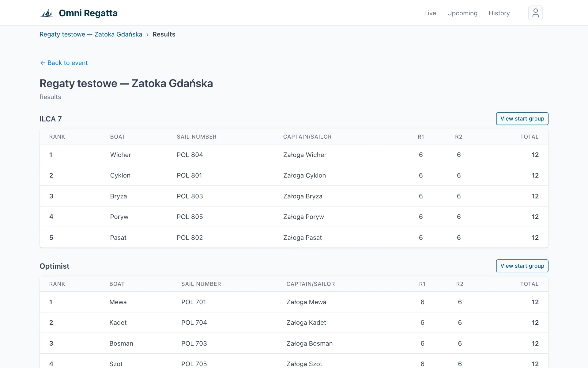Click the Cyklon boat cell

(120, 175)
